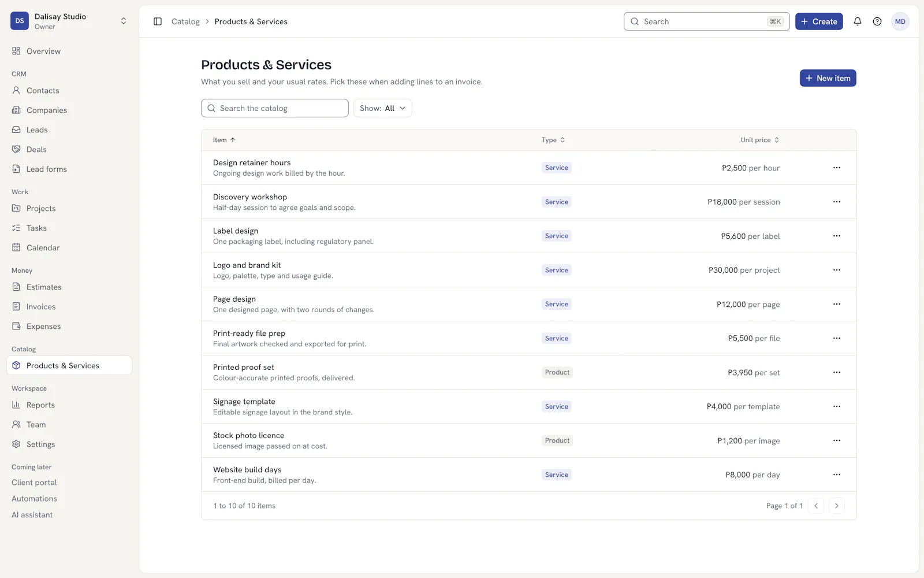Open the Logo and brand kit item
Image resolution: width=924 pixels, height=578 pixels.
pyautogui.click(x=247, y=265)
